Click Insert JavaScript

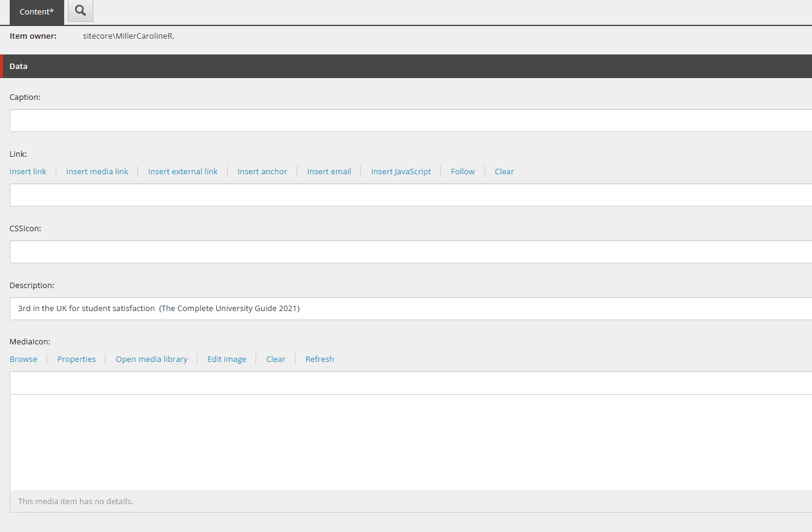pos(401,171)
